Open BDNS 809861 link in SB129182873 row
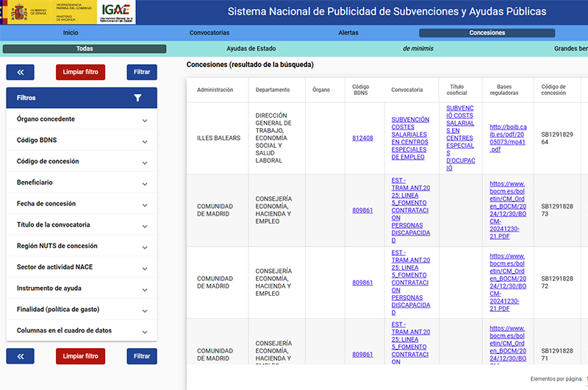The height and width of the screenshot is (390, 588). pos(362,210)
